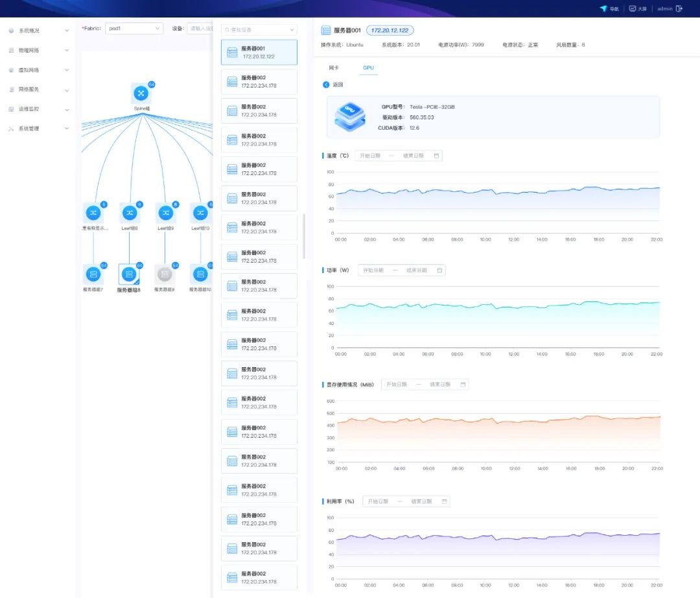
Task: Select the Leaf组8 switch icon
Action: pyautogui.click(x=129, y=213)
